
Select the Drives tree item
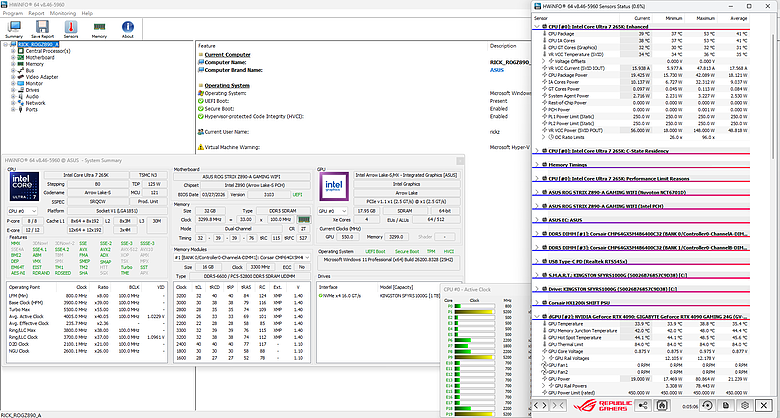click(x=32, y=90)
